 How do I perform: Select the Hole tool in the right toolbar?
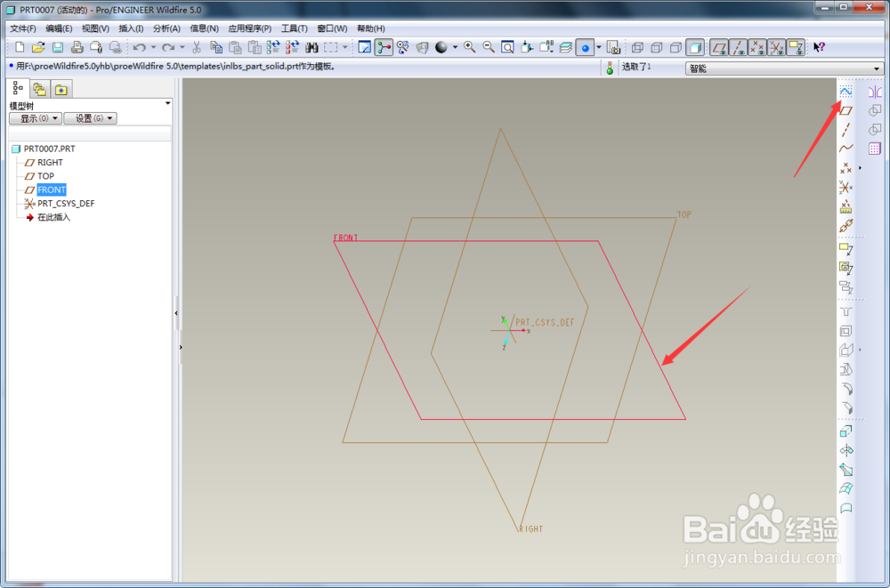coord(845,311)
